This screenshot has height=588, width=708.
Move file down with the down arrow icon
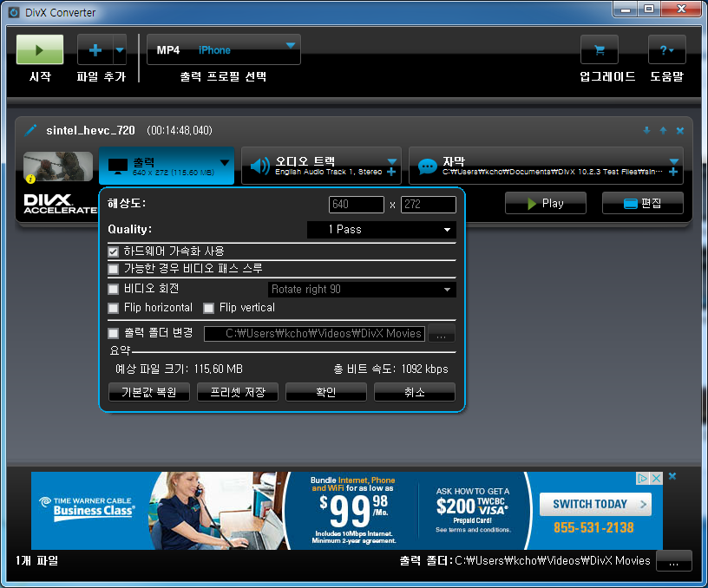(646, 130)
